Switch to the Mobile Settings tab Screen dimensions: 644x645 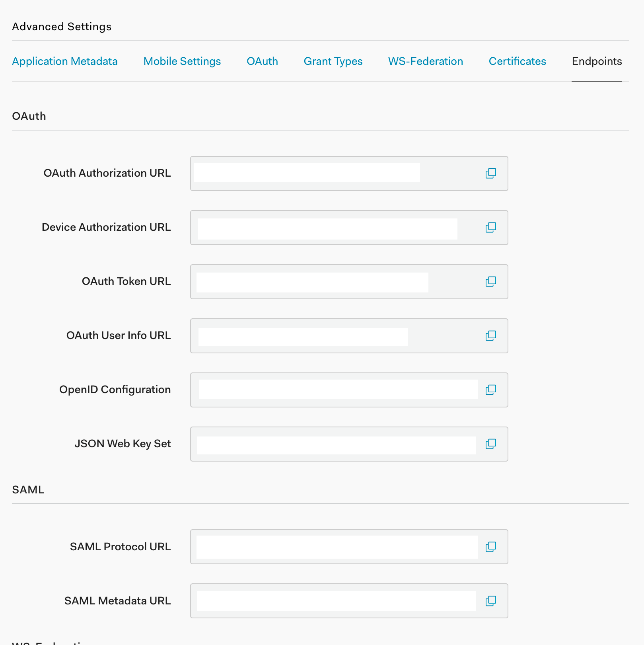[x=182, y=61]
